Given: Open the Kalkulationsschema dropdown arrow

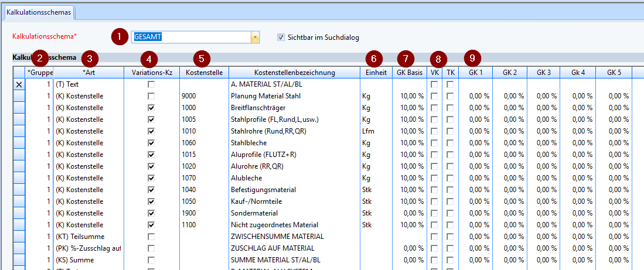Looking at the screenshot, I should coord(255,37).
